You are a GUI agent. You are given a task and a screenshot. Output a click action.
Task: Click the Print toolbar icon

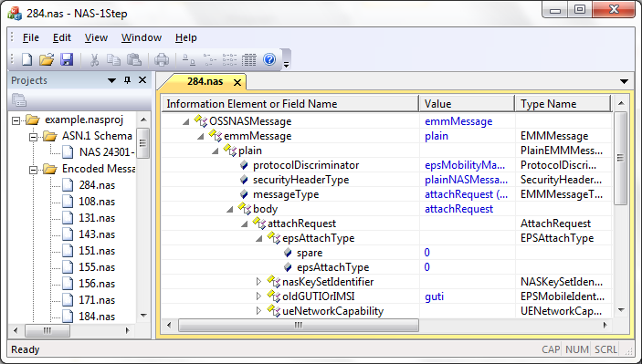(162, 59)
